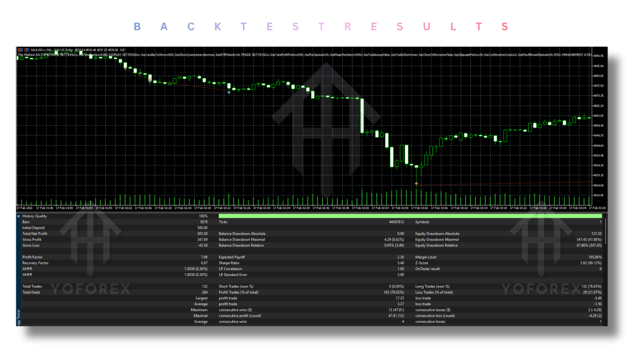Click Balance Drawdown Relative value 0.65% (3.49)
The image size is (644, 362).
pos(394,245)
